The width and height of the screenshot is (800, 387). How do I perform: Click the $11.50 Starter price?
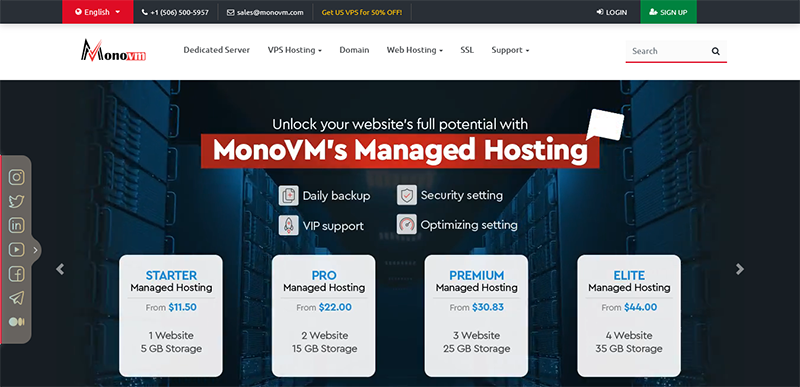click(183, 307)
